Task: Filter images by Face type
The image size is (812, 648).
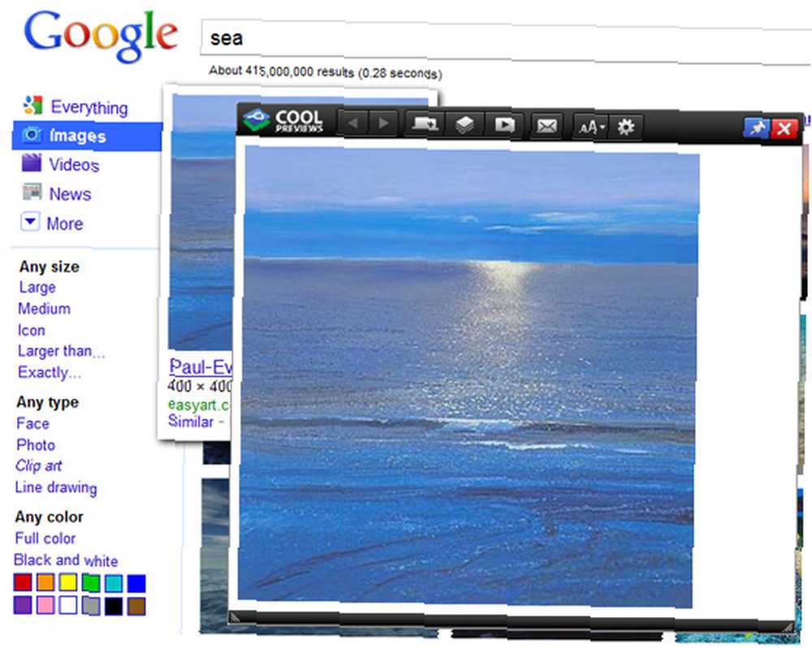Action: point(32,424)
